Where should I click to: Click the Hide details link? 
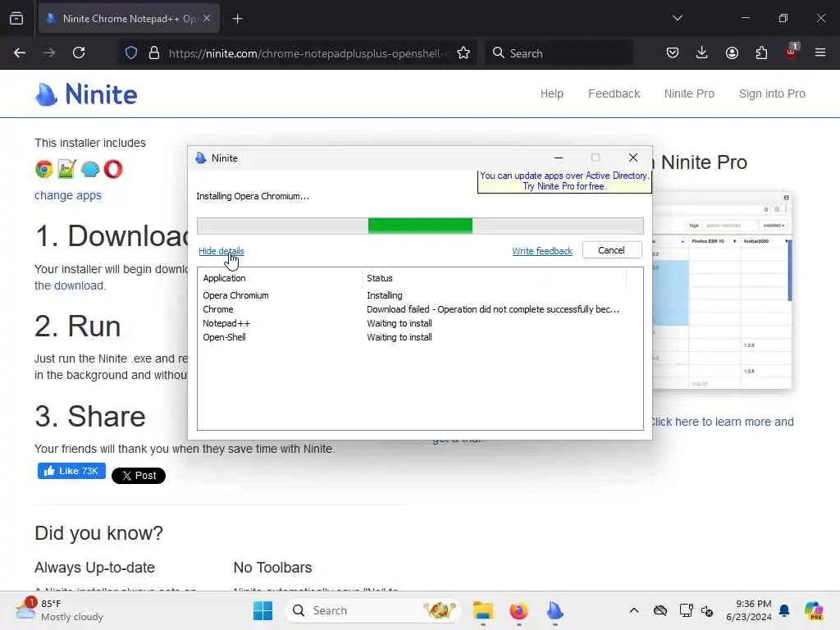[221, 251]
